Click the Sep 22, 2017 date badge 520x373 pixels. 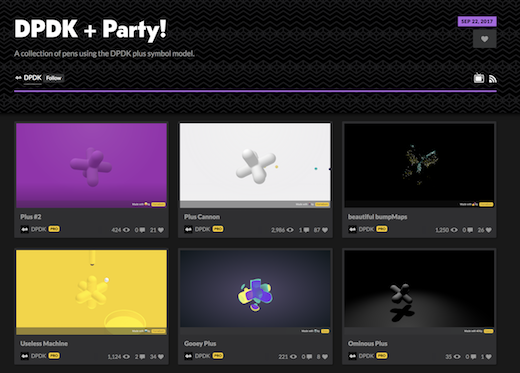coord(477,21)
